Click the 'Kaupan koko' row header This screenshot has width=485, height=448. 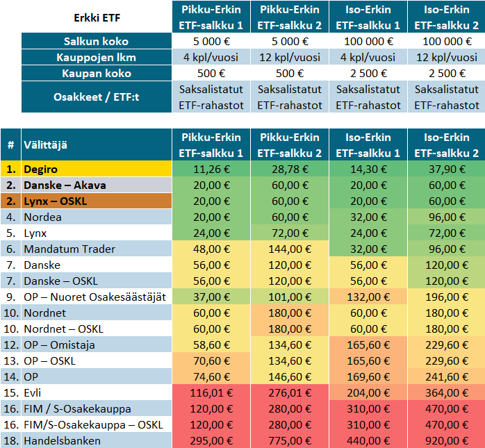(97, 73)
